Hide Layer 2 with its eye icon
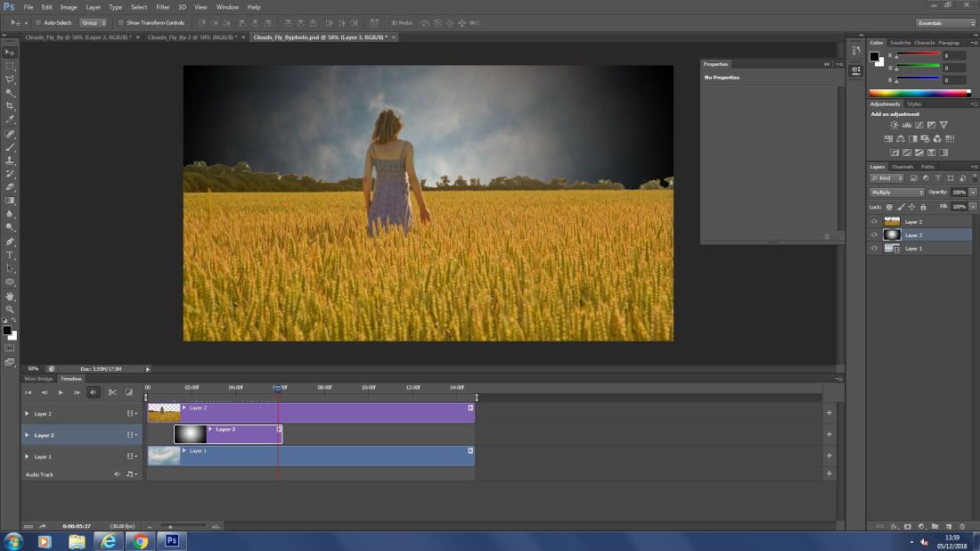980x551 pixels. [874, 222]
